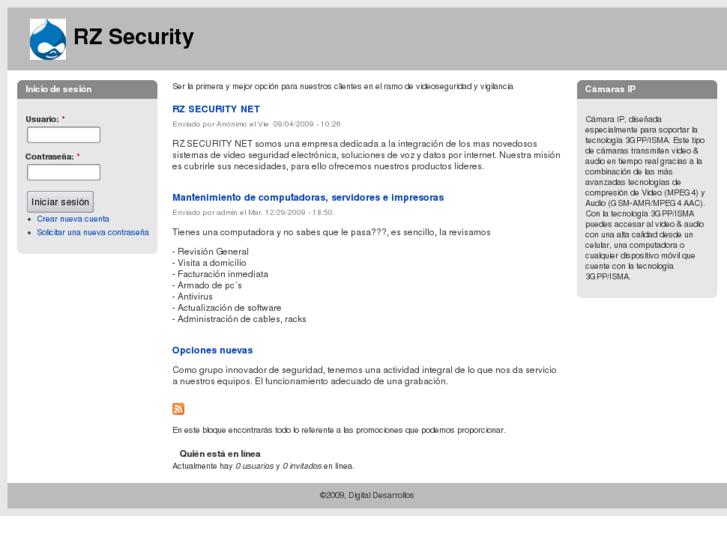
Task: Click the Drupal droplet logo icon
Action: click(x=48, y=39)
